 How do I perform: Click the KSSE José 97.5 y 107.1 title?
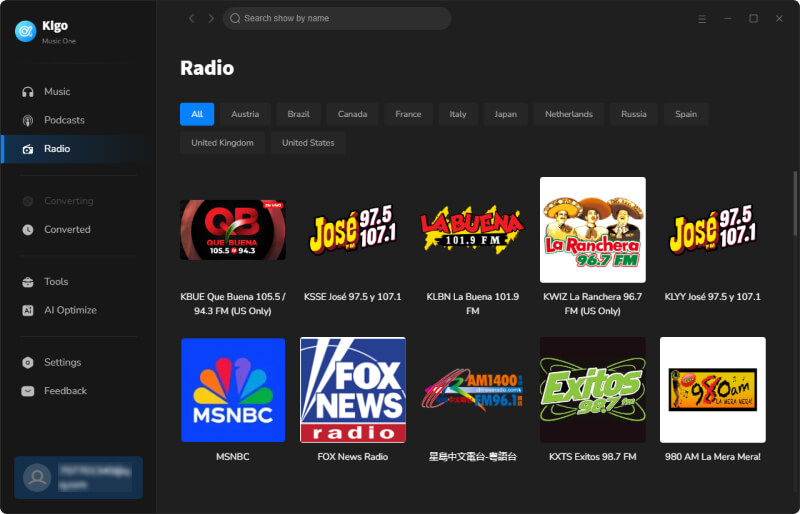(x=353, y=297)
